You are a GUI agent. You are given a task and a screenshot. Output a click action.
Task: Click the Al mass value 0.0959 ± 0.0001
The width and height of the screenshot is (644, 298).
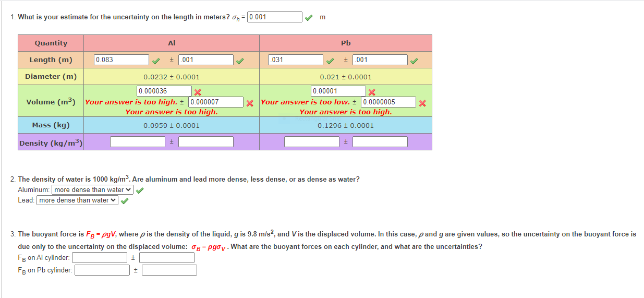172,125
